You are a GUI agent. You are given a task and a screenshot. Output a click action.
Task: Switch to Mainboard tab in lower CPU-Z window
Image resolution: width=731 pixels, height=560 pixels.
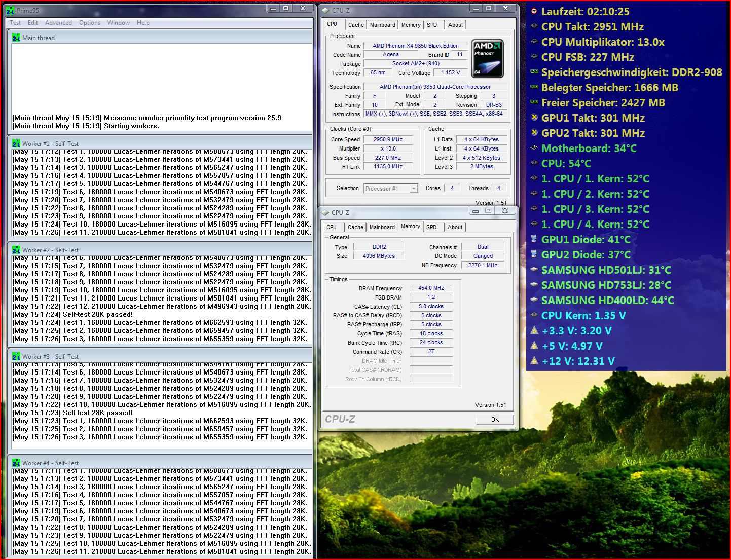pyautogui.click(x=382, y=227)
